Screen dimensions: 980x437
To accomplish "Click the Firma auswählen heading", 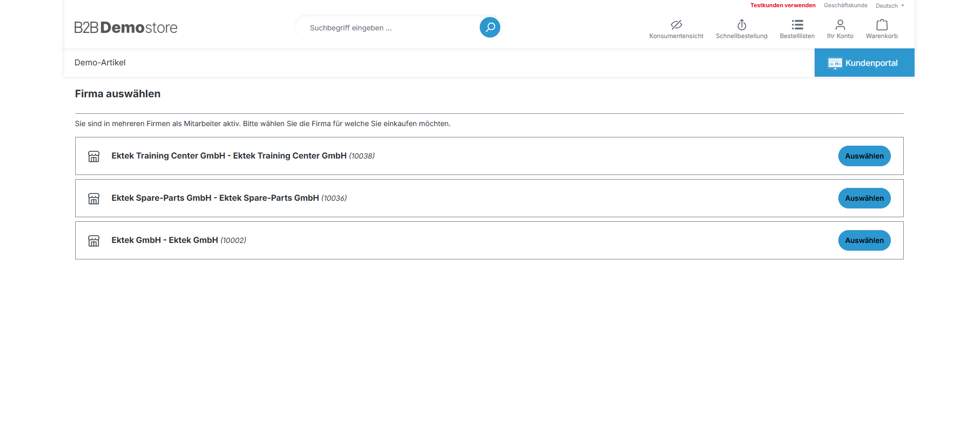I will pos(117,94).
